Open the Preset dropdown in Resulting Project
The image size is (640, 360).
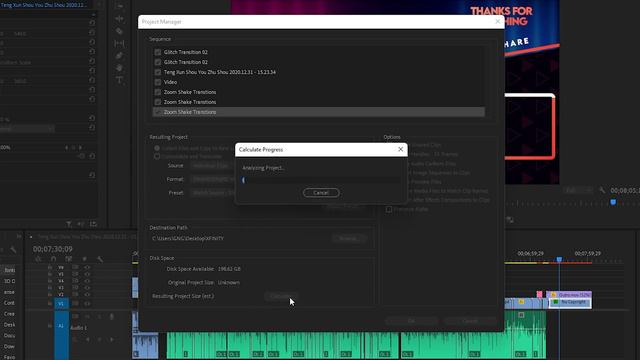pos(212,193)
